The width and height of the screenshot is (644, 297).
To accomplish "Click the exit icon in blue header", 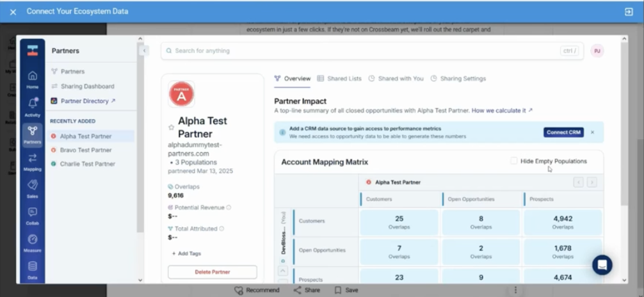I will (629, 12).
